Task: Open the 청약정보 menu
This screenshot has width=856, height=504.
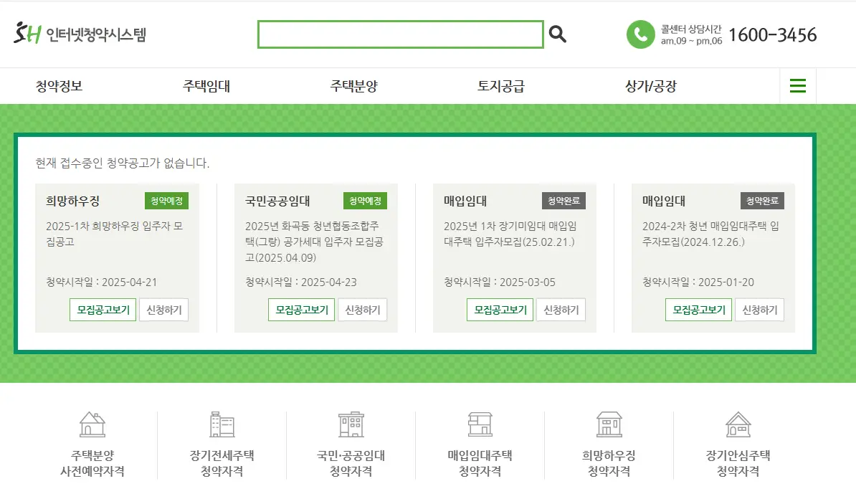Action: tap(58, 85)
